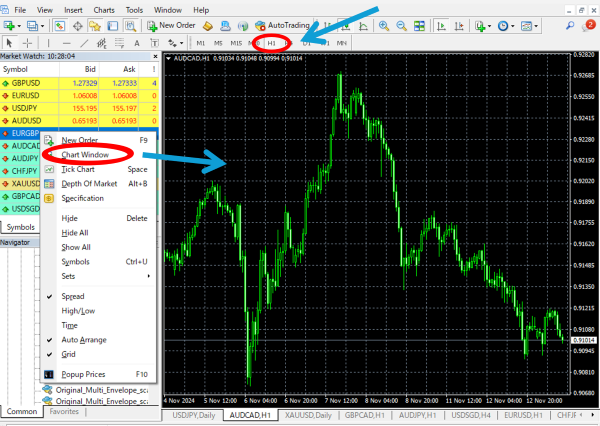
Task: Open the File menu
Action: (20, 10)
